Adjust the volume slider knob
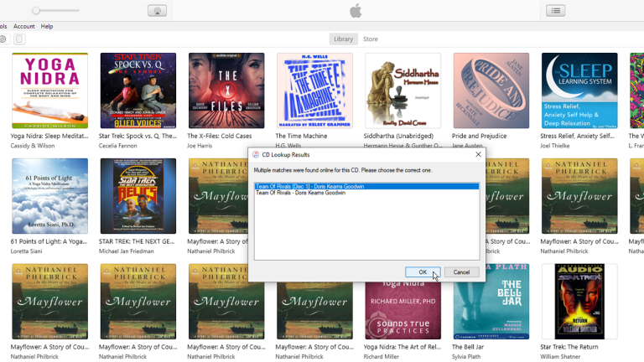 tap(36, 11)
